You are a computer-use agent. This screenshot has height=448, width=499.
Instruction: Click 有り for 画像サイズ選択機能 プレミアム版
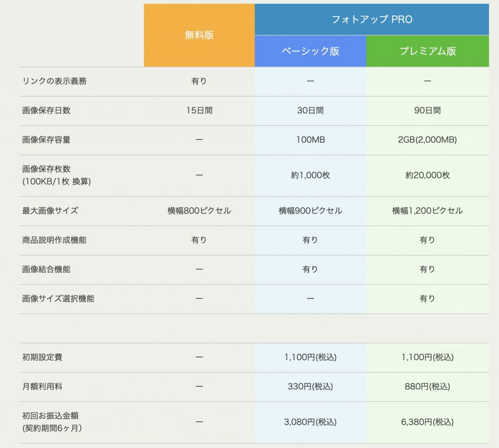pos(427,299)
